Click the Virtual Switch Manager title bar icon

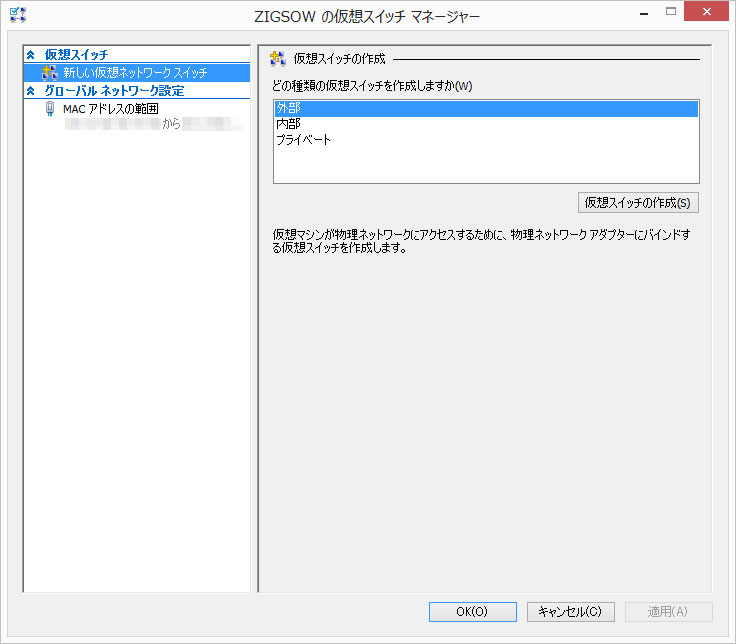[x=18, y=15]
